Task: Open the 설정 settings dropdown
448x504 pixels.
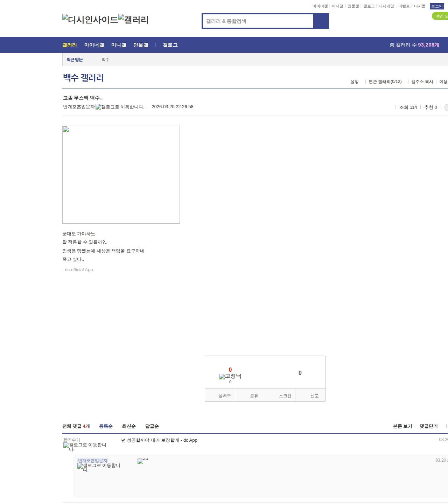Action: pos(355,82)
